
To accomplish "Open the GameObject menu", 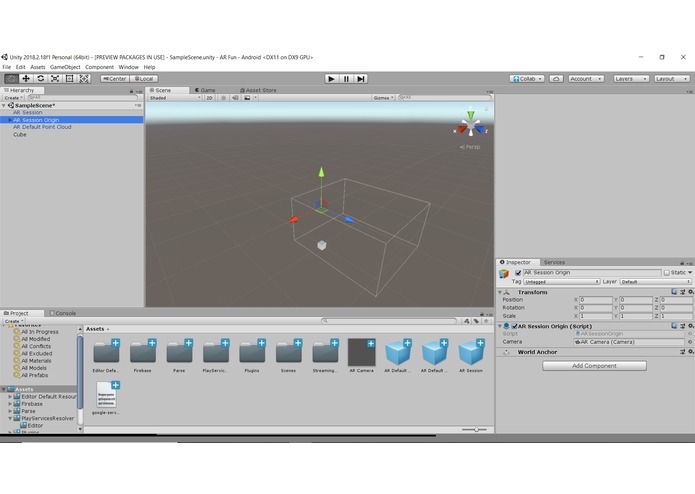I will [65, 67].
